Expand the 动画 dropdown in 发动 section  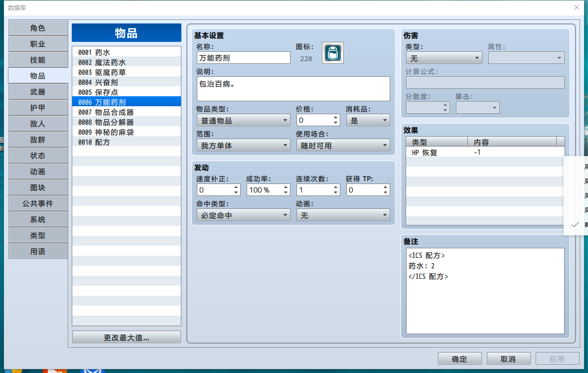tap(343, 215)
